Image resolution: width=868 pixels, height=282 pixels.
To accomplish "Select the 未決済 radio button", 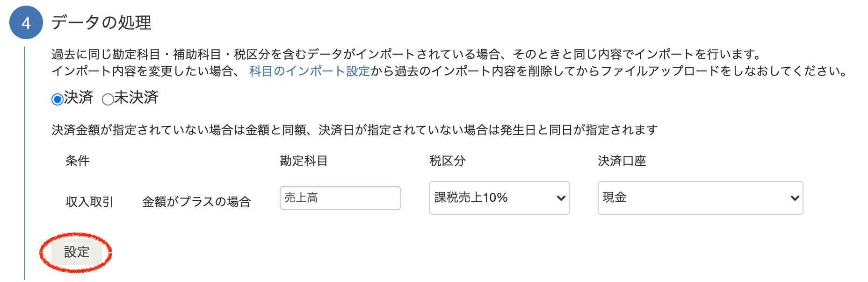I will (108, 99).
